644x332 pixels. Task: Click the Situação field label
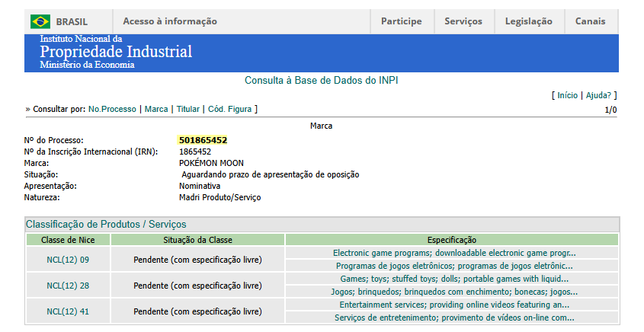40,175
